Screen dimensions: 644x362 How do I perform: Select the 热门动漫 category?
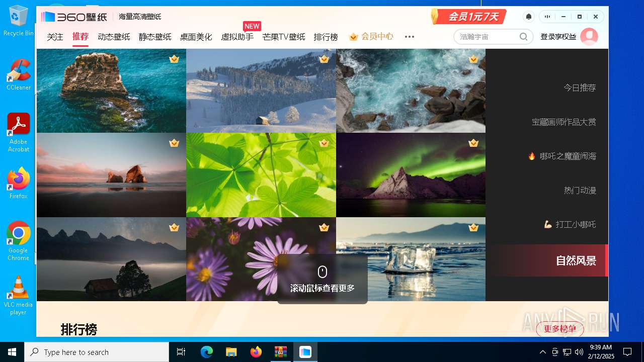(x=580, y=190)
